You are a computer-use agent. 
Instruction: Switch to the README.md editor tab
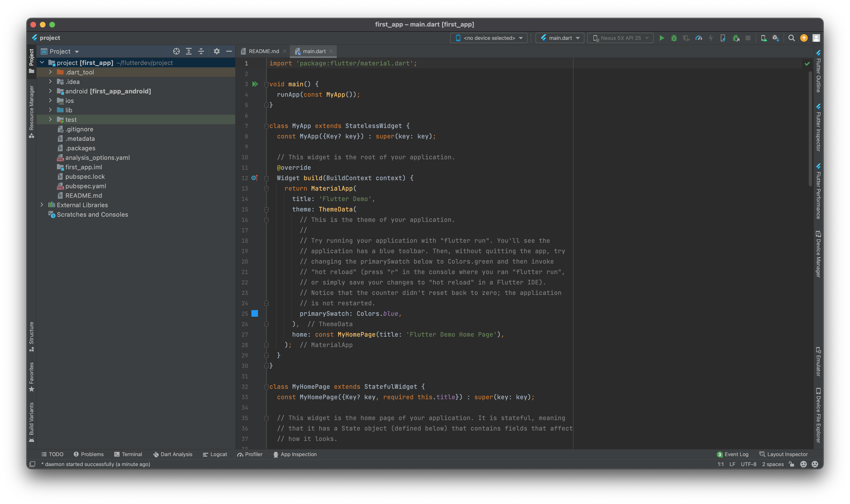263,51
